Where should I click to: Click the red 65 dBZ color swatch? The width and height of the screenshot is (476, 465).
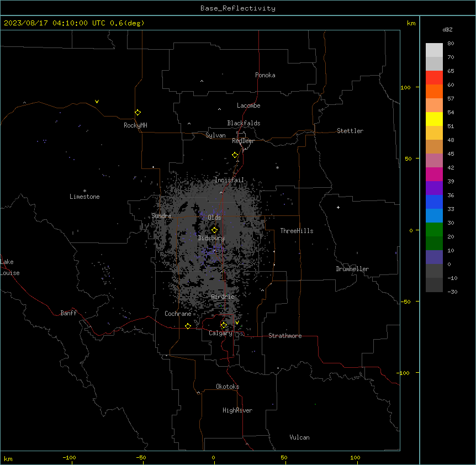pyautogui.click(x=434, y=77)
